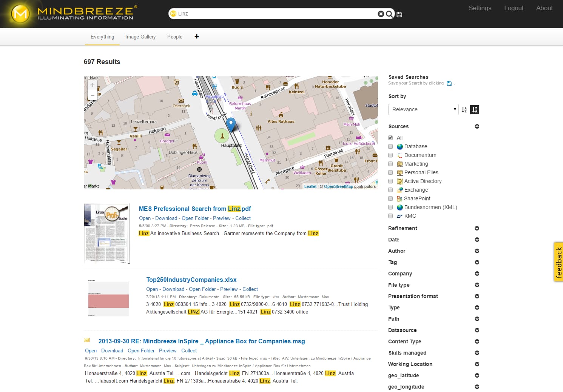The image size is (563, 392).
Task: Open the OpenStreetMap attribution link
Action: [x=338, y=186]
